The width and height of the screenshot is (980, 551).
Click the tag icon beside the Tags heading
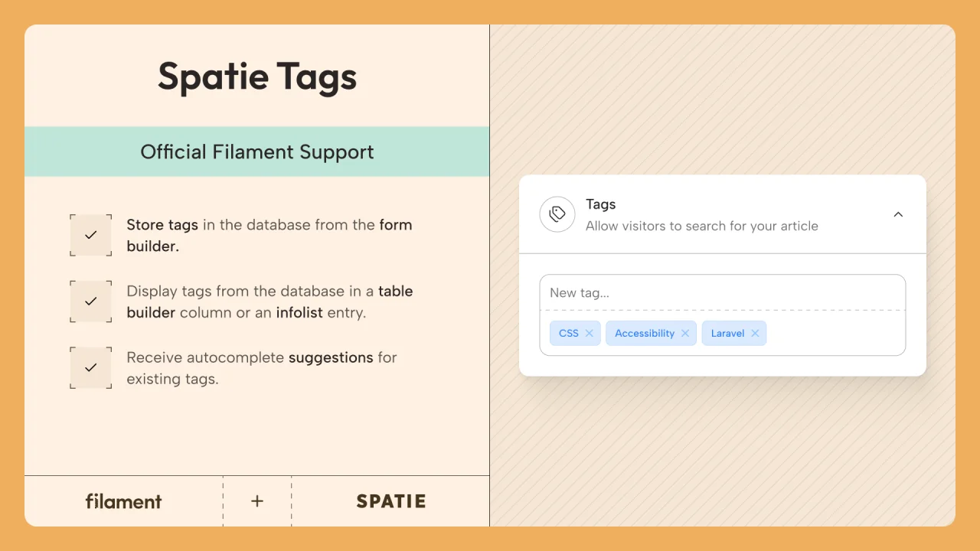click(x=557, y=214)
